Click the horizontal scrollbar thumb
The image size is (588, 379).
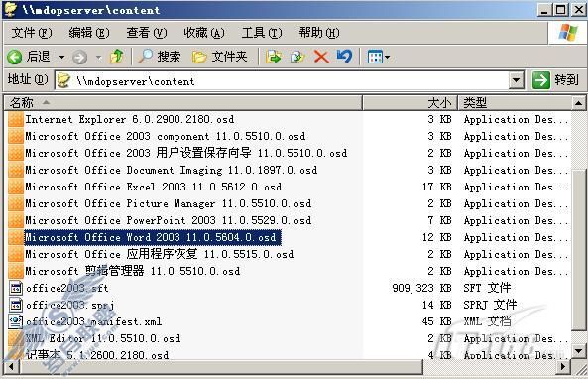click(x=220, y=366)
